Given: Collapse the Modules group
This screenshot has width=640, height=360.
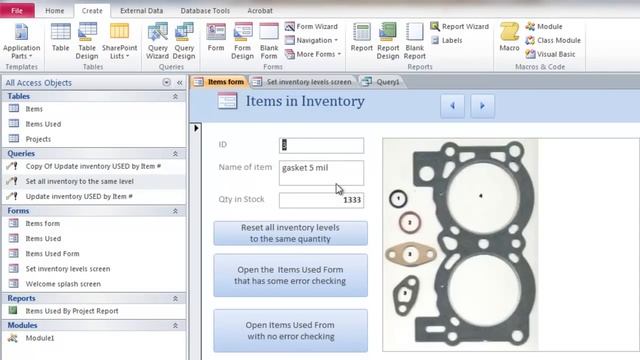Looking at the screenshot, I should pyautogui.click(x=175, y=325).
